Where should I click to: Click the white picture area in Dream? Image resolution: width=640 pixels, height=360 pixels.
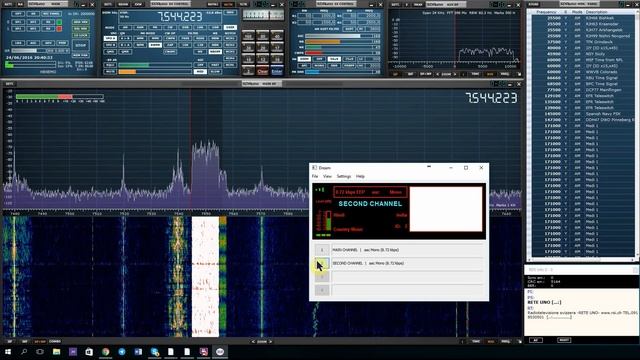pyautogui.click(x=446, y=209)
